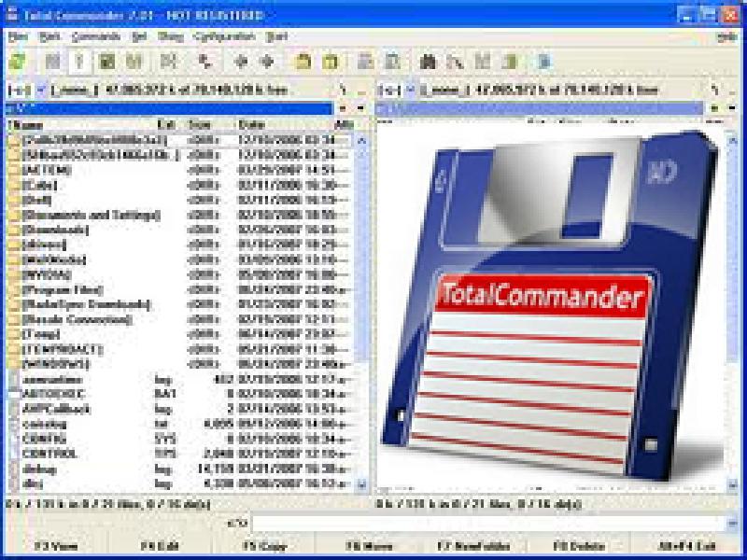The width and height of the screenshot is (747, 560).
Task: Open the Configuration menu
Action: point(224,36)
